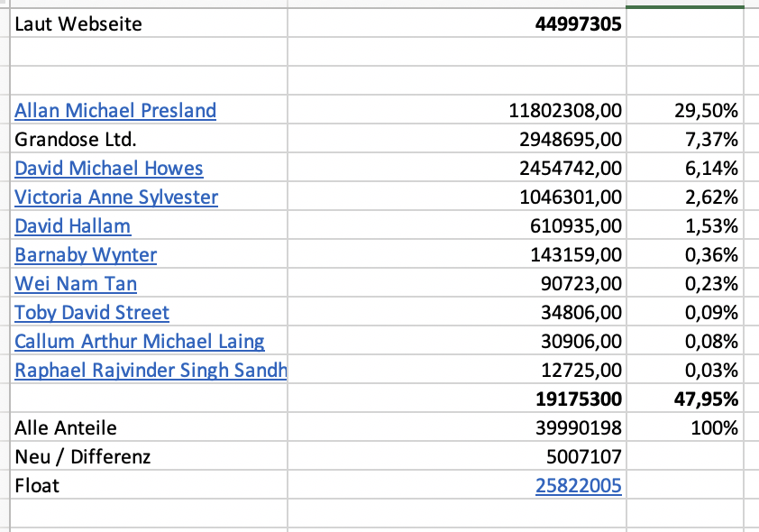Click the David Michael Howes hyperlink
The height and width of the screenshot is (532, 759).
point(109,169)
